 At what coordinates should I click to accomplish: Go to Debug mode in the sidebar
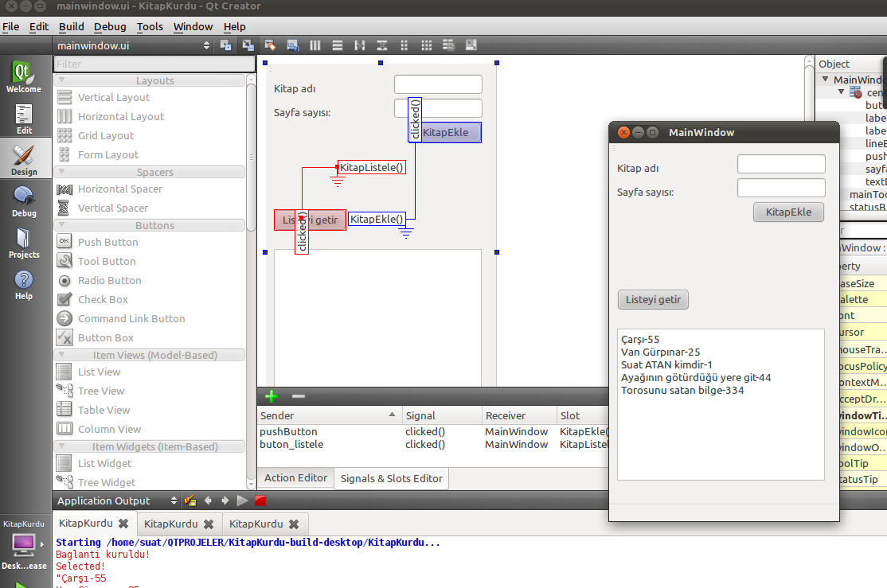pos(24,201)
